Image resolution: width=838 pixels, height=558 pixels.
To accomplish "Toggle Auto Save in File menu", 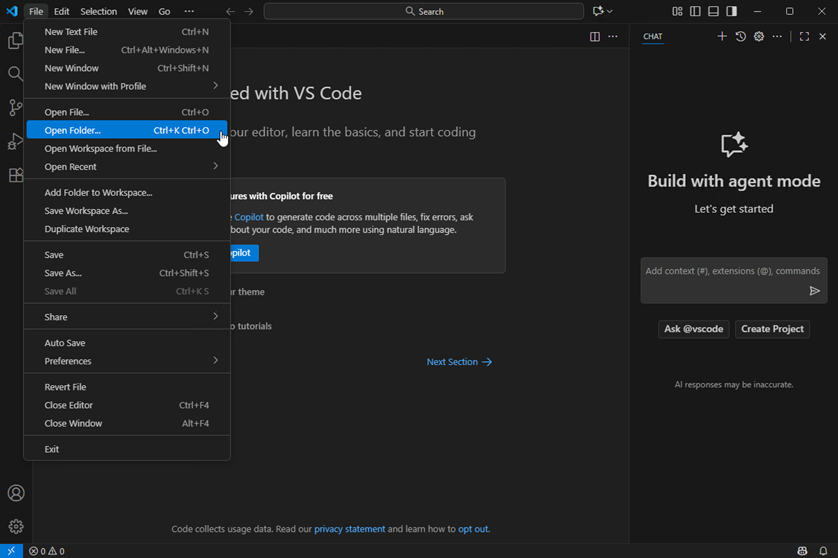I will [127, 343].
